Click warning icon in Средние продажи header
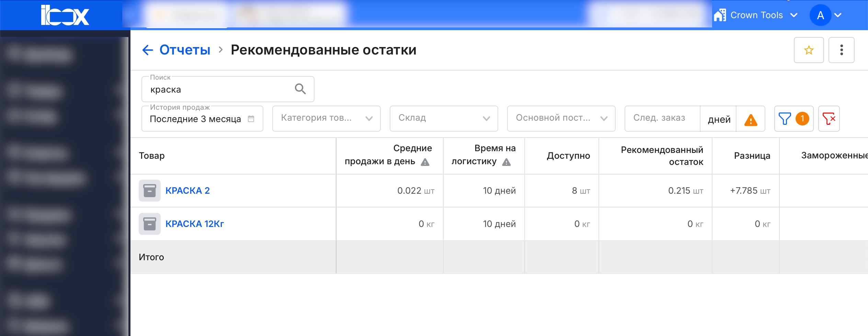 (x=425, y=162)
